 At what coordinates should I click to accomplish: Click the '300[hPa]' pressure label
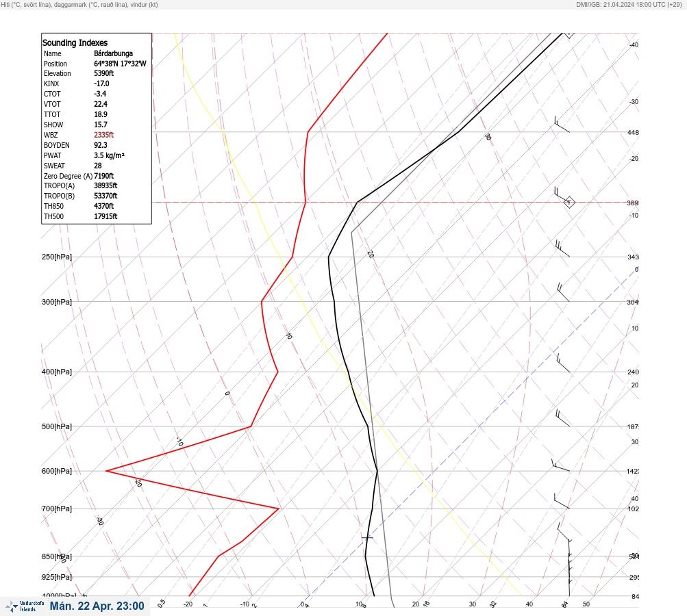pyautogui.click(x=57, y=302)
